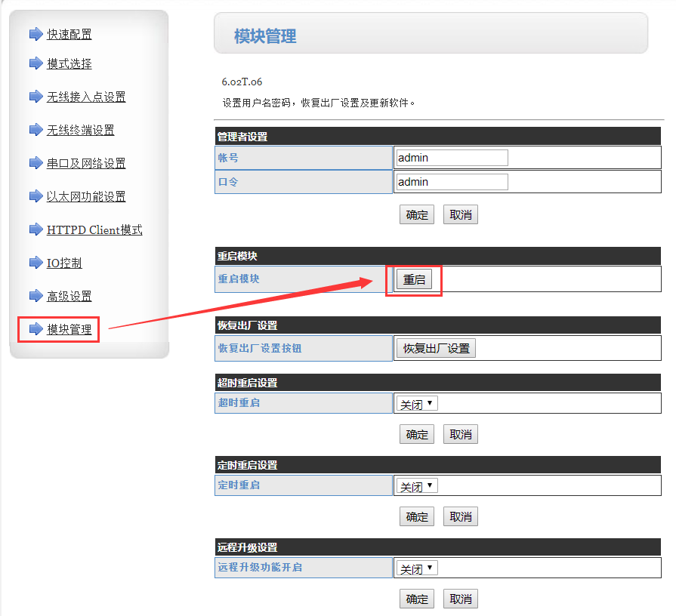Open the HTTPD Client模式 menu link

coord(94,229)
